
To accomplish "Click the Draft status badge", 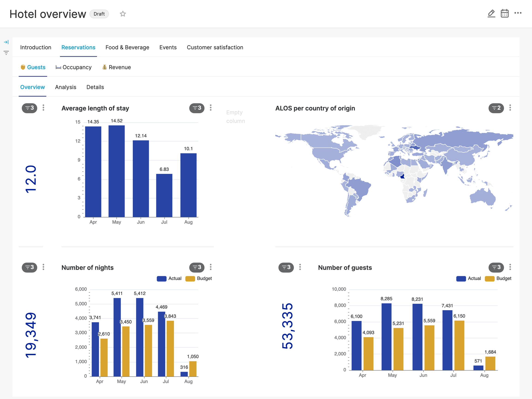I will 99,14.
